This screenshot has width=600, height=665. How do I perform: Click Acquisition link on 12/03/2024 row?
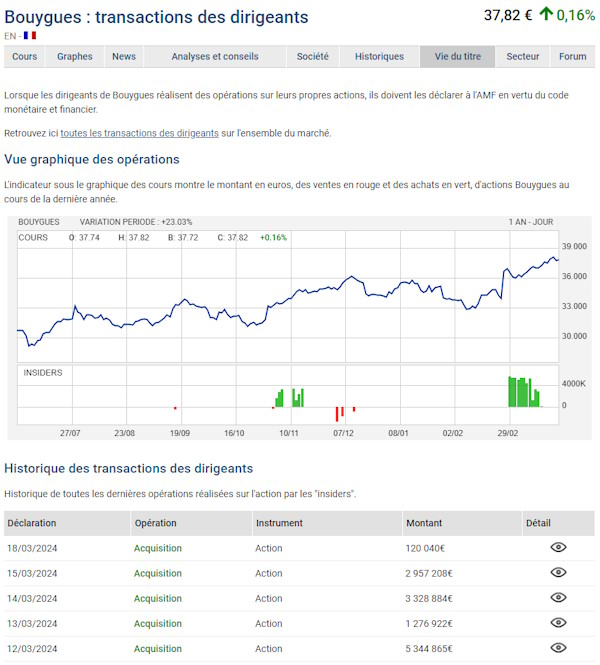tap(158, 648)
